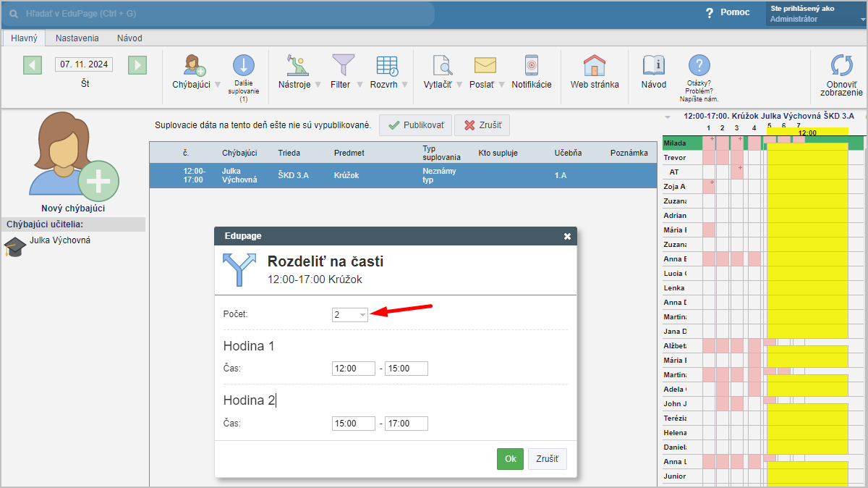Click the Obnoviť zobrazenie refresh icon

click(841, 66)
